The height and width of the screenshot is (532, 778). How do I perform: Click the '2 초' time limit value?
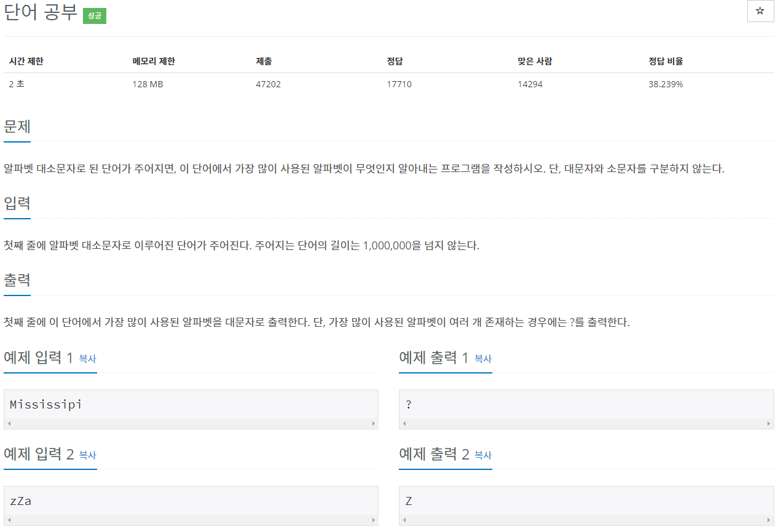point(17,84)
